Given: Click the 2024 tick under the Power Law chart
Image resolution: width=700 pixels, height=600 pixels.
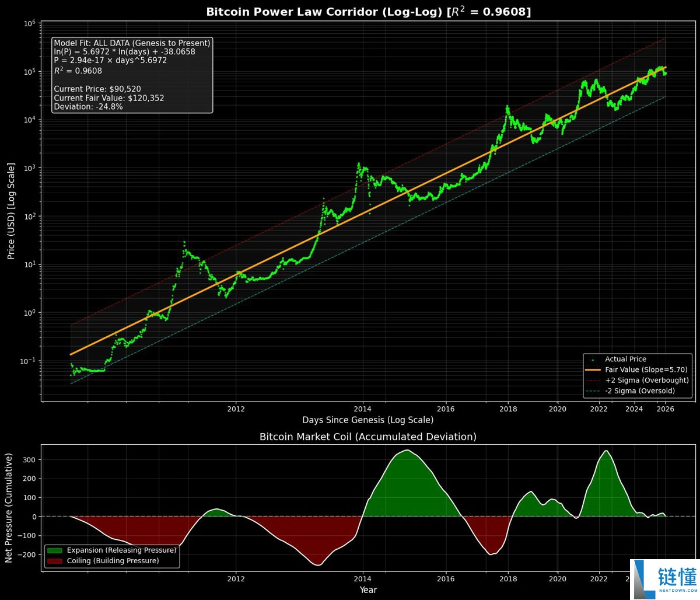Looking at the screenshot, I should click(x=634, y=409).
